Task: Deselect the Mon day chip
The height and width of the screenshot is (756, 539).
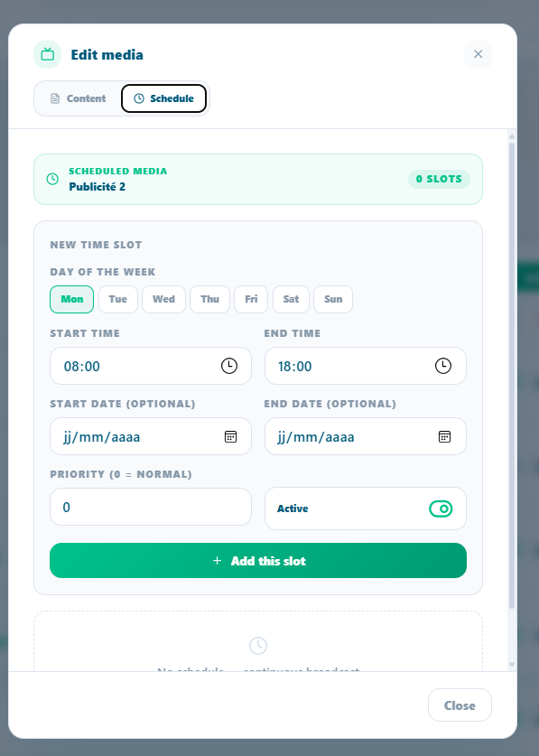Action: click(72, 299)
